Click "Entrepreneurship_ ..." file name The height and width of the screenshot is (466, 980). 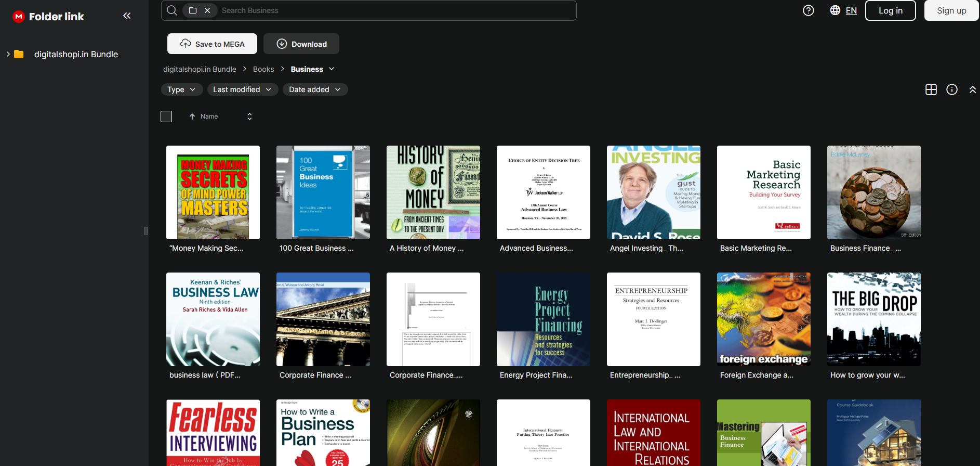tap(645, 375)
